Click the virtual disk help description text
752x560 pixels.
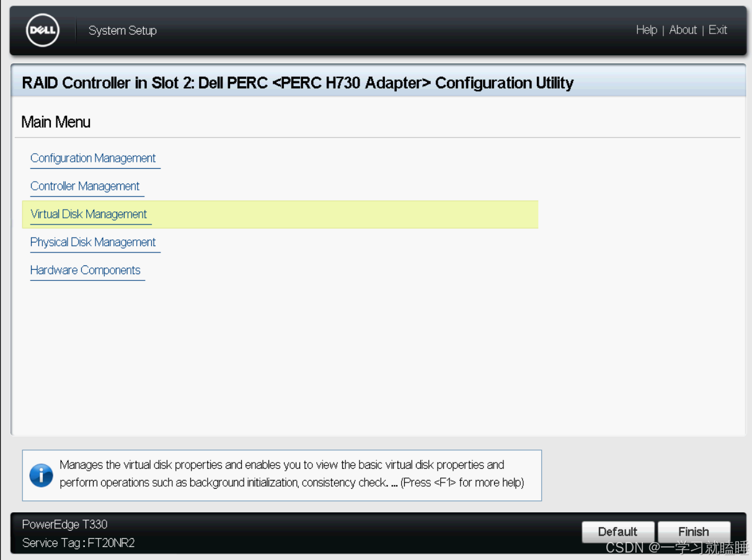coord(292,473)
